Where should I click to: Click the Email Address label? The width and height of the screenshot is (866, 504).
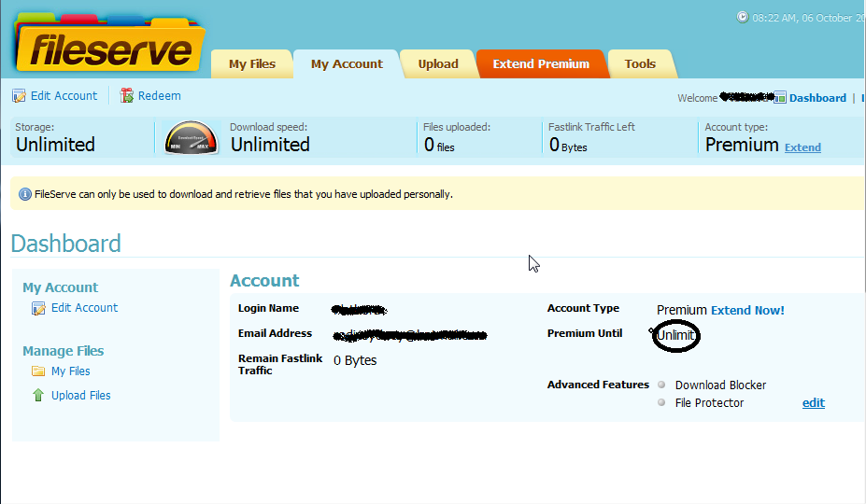275,333
